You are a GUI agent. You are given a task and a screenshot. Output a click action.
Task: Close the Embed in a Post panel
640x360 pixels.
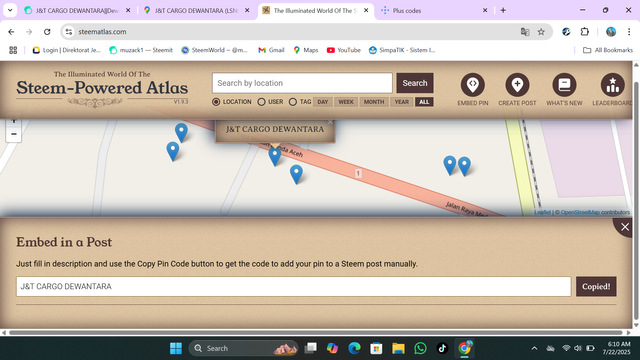(x=624, y=227)
